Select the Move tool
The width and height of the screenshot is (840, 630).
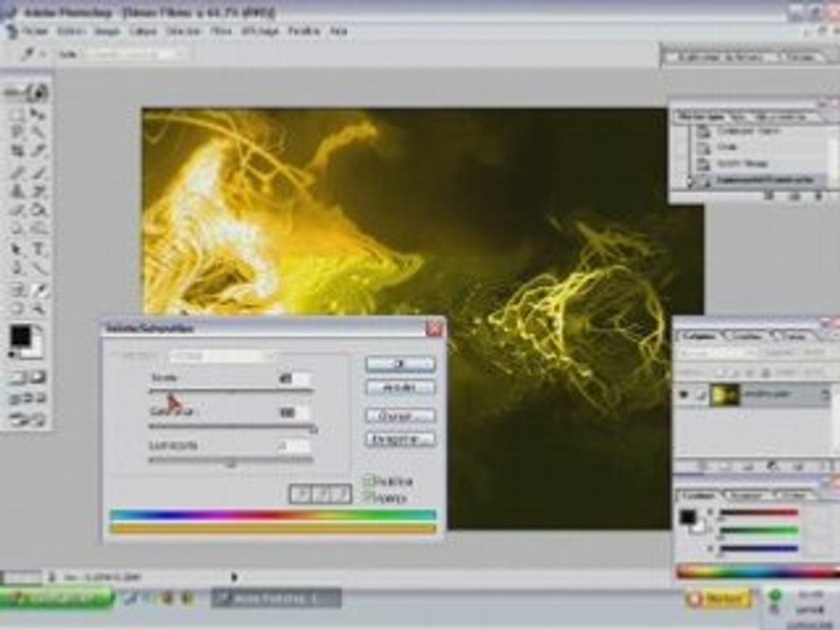coord(38,114)
